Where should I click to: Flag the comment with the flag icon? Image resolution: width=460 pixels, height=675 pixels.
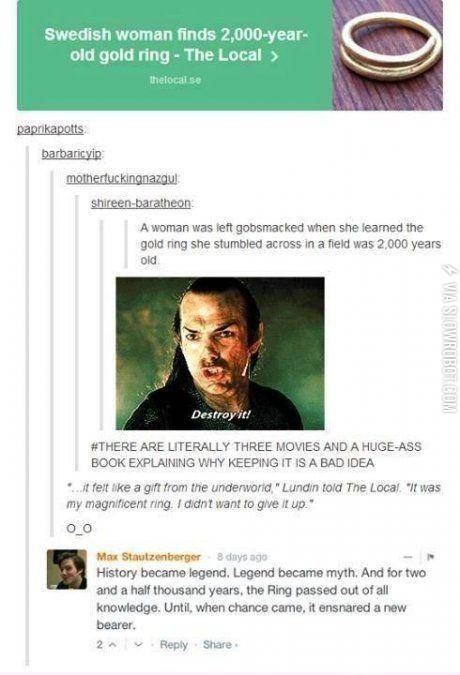pyautogui.click(x=429, y=557)
